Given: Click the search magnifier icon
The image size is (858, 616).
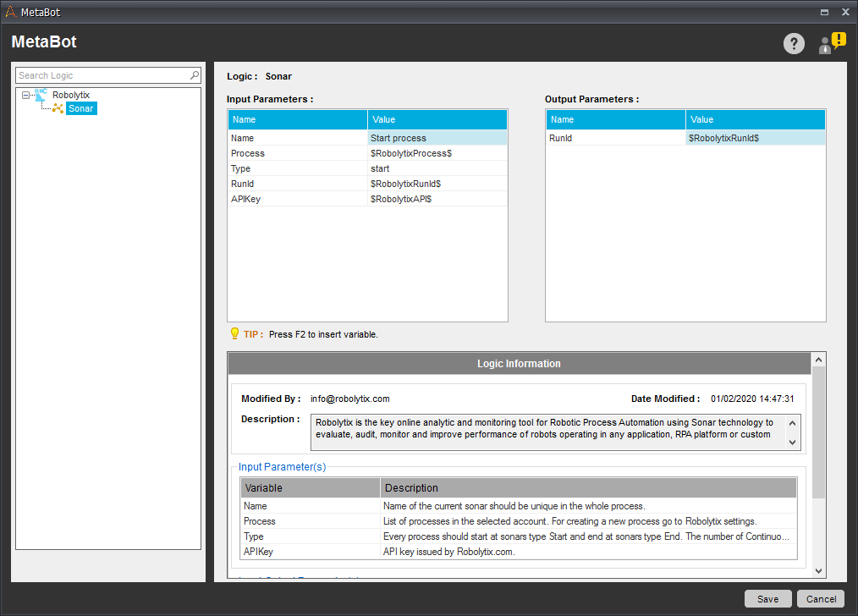Looking at the screenshot, I should point(195,75).
